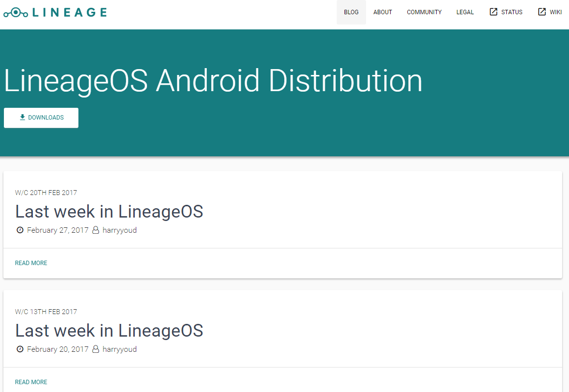
Task: Click the author icon beside harryyoud on second post
Action: pyautogui.click(x=95, y=349)
